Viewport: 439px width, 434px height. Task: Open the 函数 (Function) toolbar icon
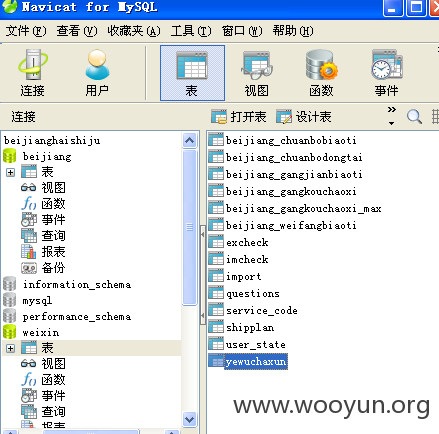pyautogui.click(x=321, y=73)
